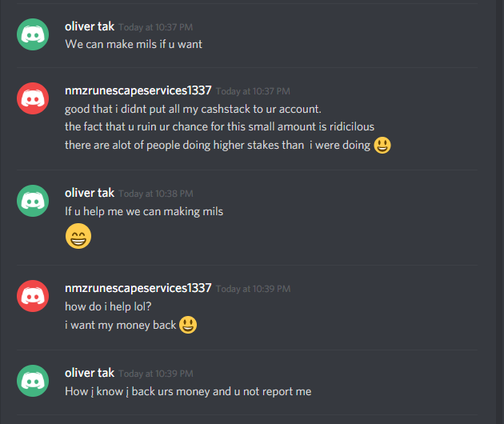The width and height of the screenshot is (504, 424).
Task: Click 'How j know j back urs money' message
Action: (x=188, y=391)
